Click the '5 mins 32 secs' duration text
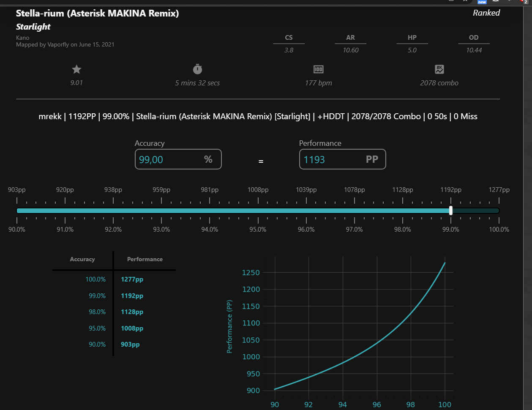532x410 pixels. point(197,83)
